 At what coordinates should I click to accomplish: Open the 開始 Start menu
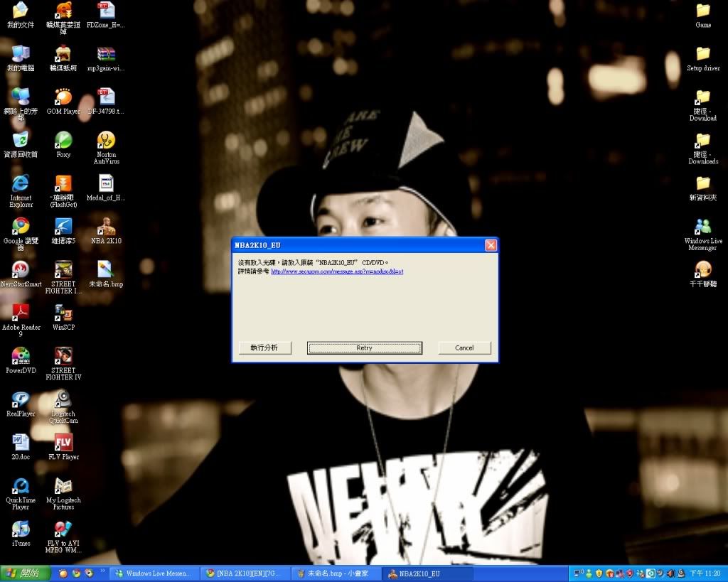26,573
